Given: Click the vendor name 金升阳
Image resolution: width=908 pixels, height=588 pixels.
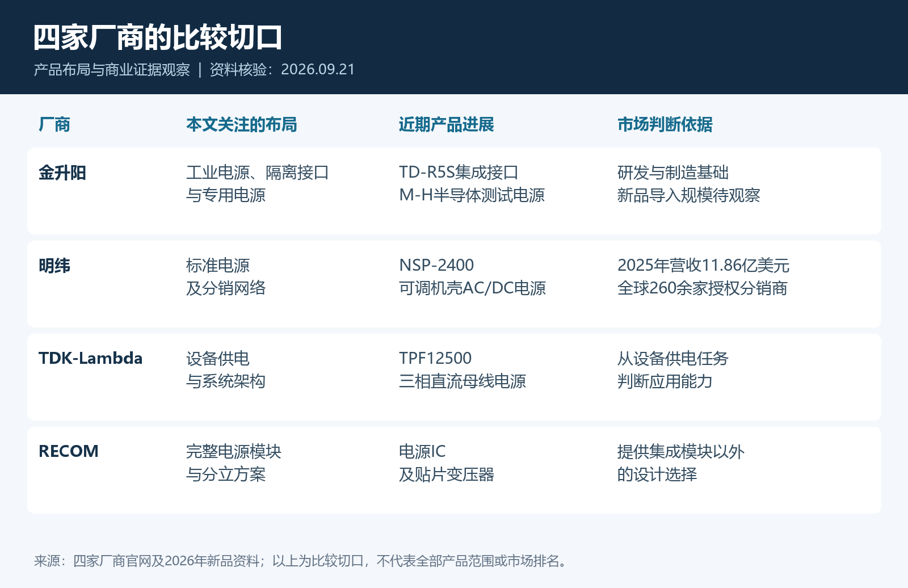Looking at the screenshot, I should pos(62,173).
